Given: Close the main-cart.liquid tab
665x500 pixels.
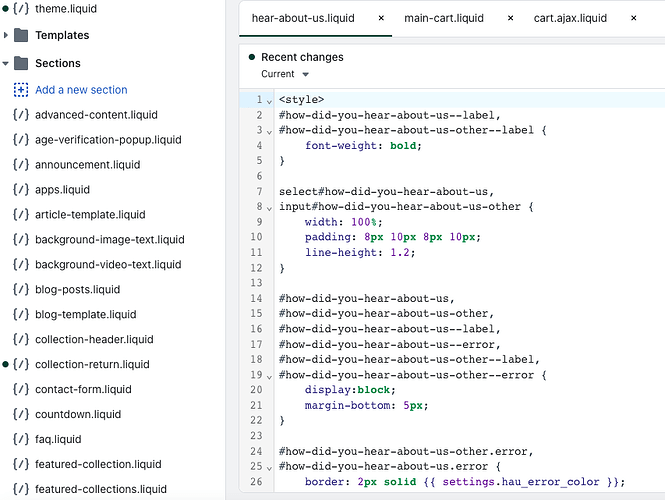Looking at the screenshot, I should [511, 18].
